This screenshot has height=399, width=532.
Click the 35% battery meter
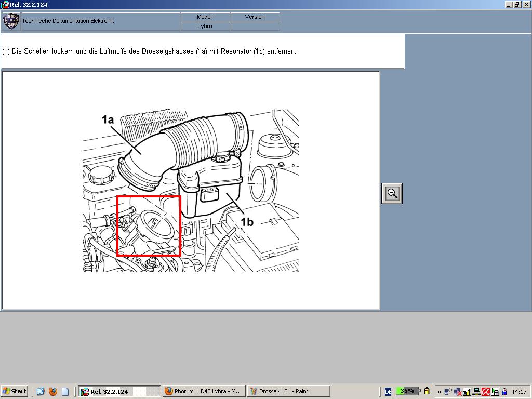pyautogui.click(x=407, y=391)
